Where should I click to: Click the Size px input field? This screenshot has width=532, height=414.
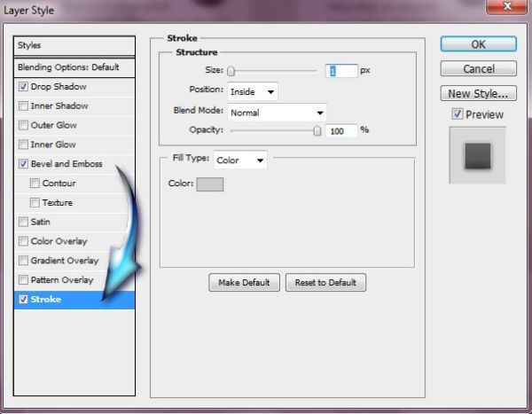(341, 71)
